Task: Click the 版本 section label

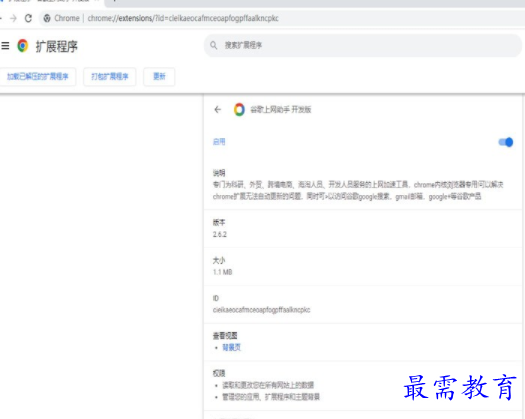Action: coord(219,222)
